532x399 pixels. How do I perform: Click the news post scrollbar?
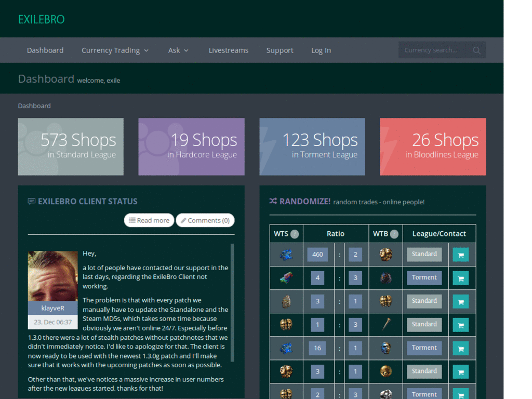(232, 303)
